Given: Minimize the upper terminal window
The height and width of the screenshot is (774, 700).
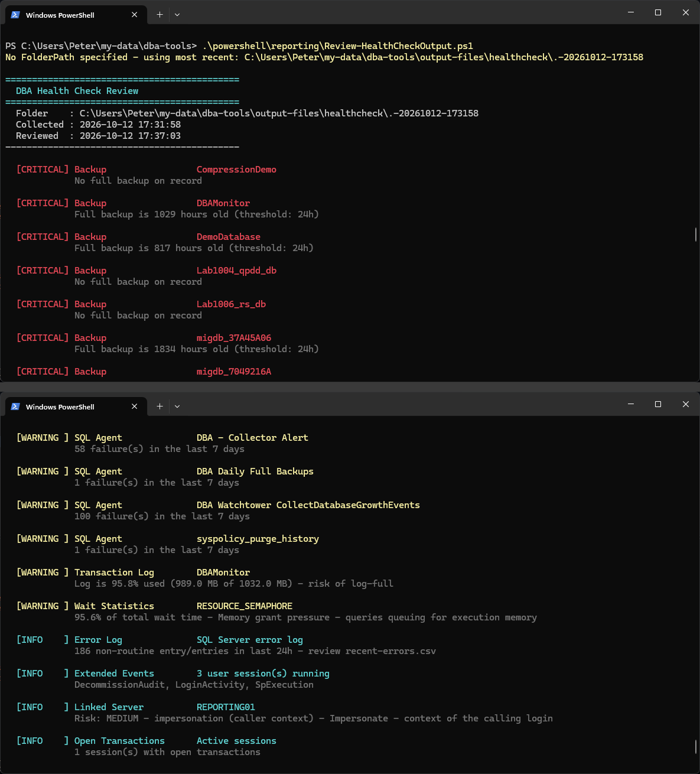Looking at the screenshot, I should click(631, 12).
